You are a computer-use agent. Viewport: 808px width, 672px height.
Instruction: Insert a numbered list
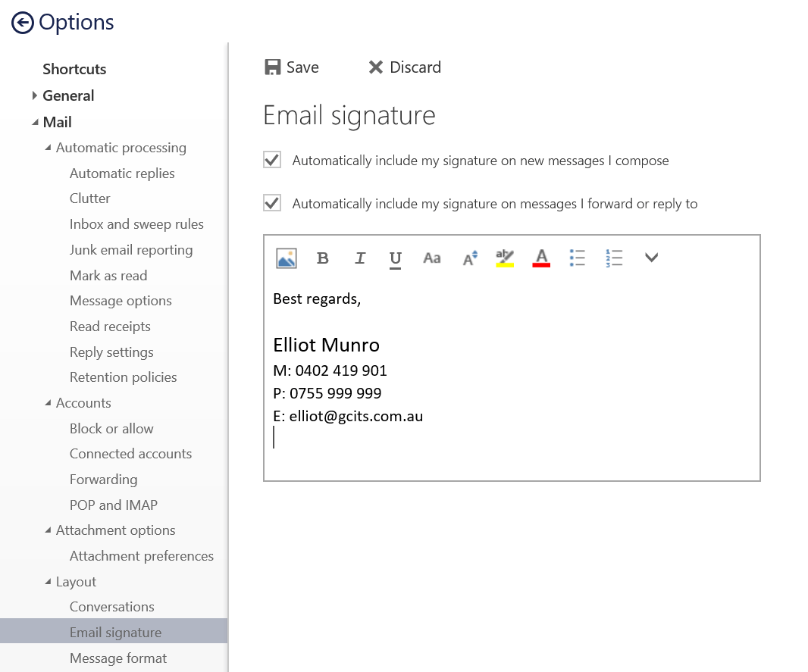click(x=614, y=258)
